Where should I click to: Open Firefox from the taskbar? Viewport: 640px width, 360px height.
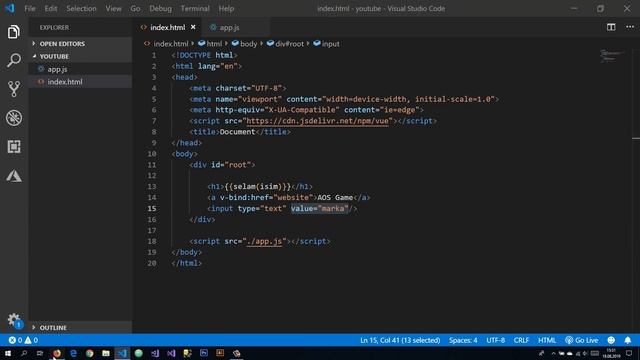57,353
